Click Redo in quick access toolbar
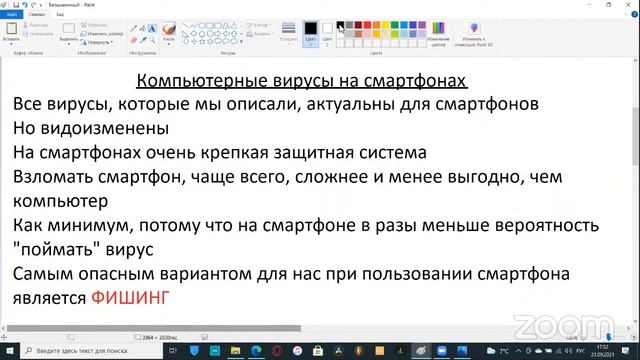Image resolution: width=640 pixels, height=360 pixels. (33, 5)
